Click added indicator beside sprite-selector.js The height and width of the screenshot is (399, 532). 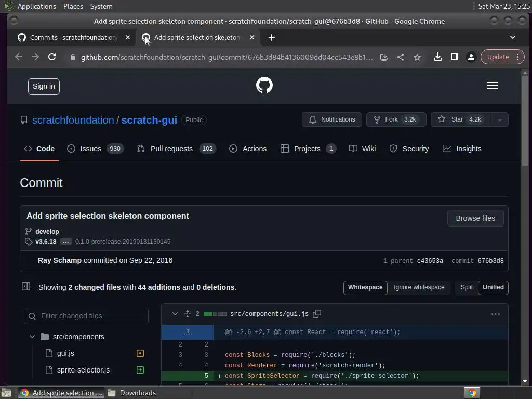(x=140, y=370)
